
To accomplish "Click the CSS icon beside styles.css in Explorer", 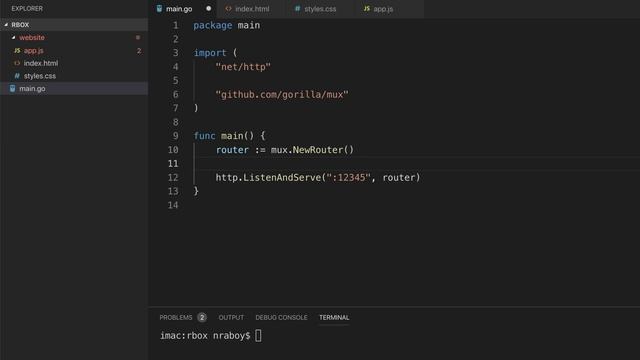I will point(17,76).
